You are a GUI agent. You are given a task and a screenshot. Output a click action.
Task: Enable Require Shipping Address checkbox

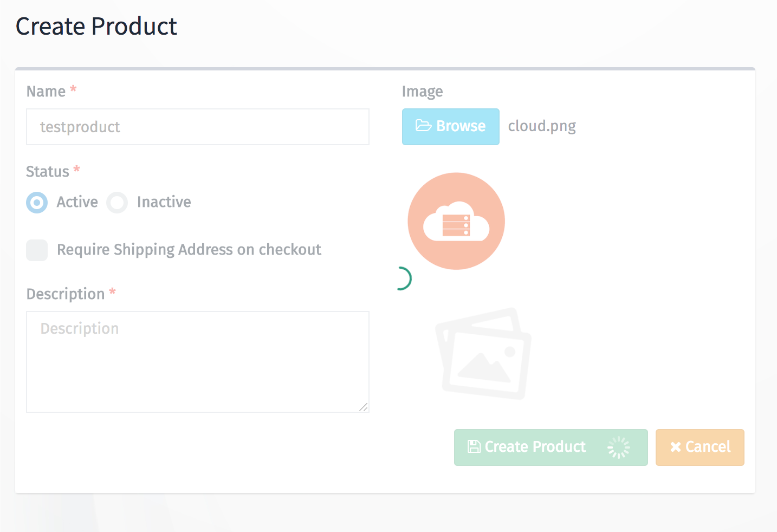coord(37,250)
